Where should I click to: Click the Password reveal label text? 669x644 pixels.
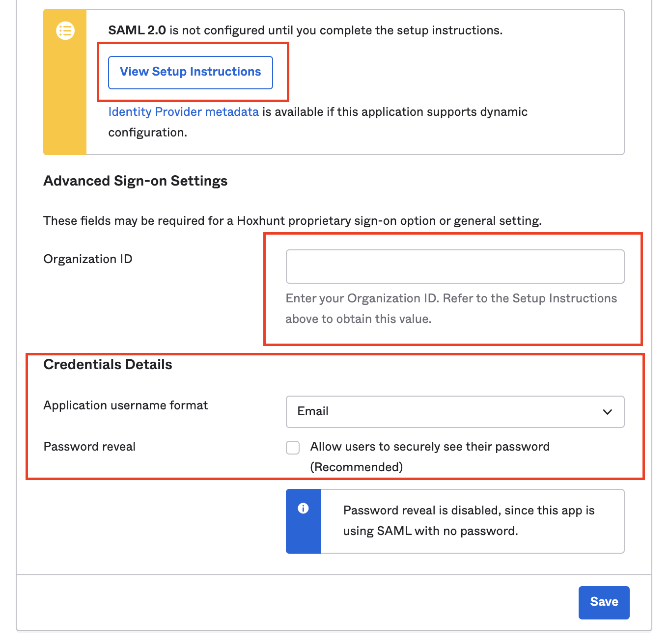click(x=89, y=447)
